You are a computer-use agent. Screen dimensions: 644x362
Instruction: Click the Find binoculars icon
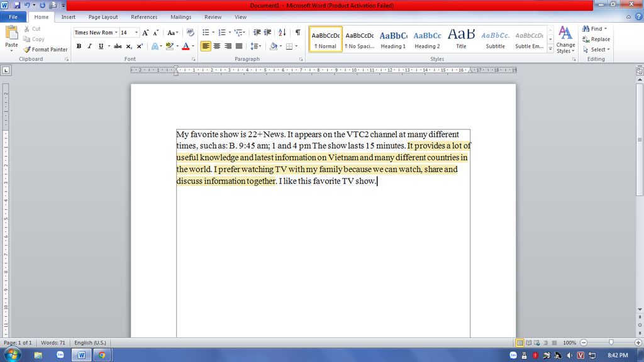(586, 29)
